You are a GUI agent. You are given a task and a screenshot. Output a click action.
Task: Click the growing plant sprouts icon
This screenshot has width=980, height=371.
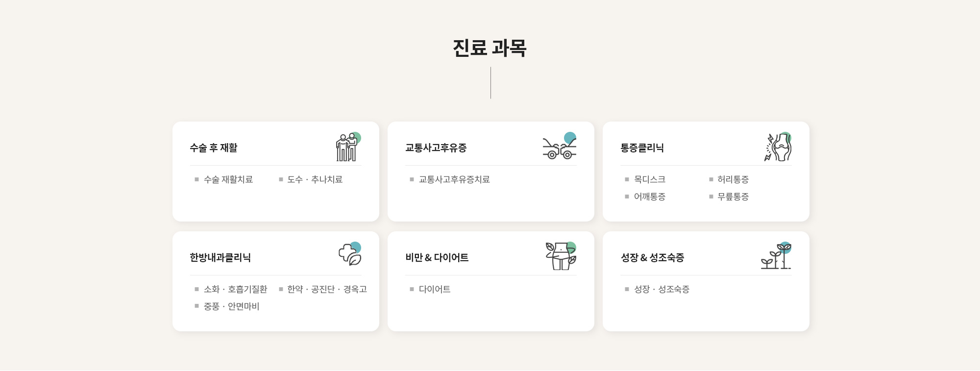[x=776, y=256]
